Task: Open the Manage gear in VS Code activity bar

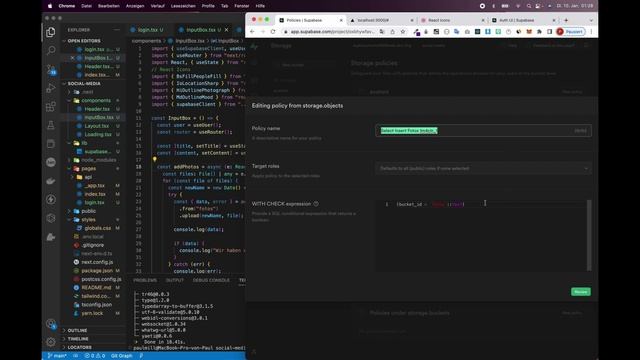Action: tap(51, 342)
